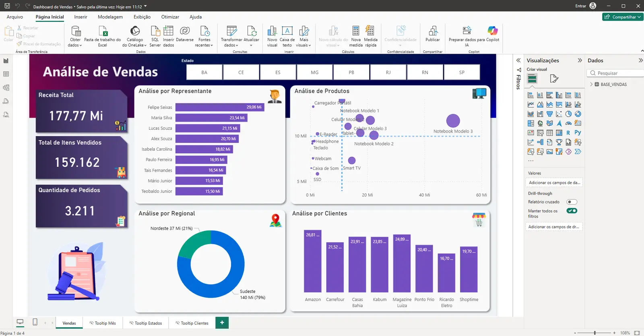Turn off Manter todos os filtros
The width and height of the screenshot is (644, 336).
(572, 211)
